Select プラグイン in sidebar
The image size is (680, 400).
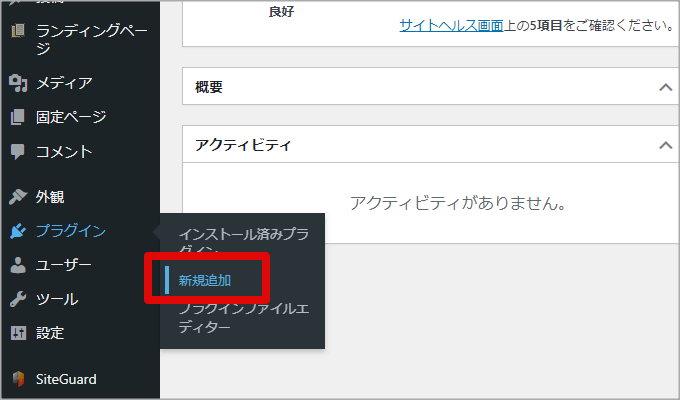point(71,231)
